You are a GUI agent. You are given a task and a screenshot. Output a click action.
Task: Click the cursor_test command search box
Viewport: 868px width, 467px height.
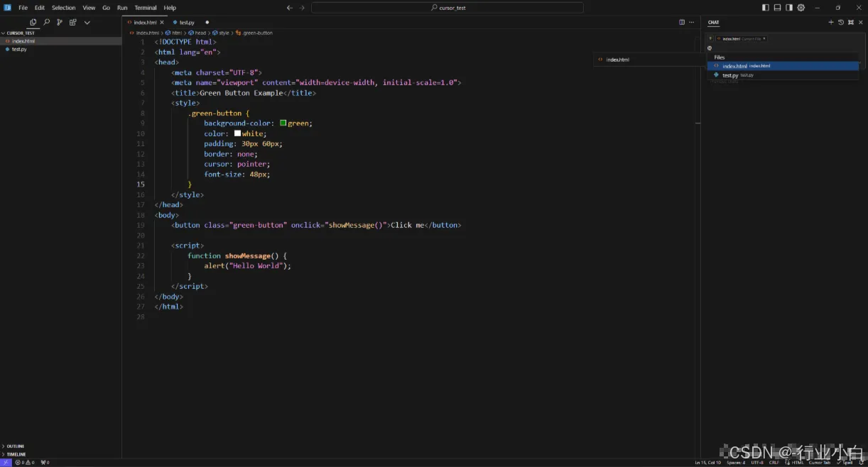[447, 8]
